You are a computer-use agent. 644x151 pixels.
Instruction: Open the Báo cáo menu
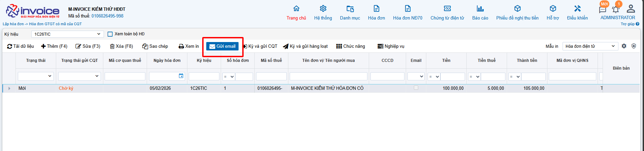pyautogui.click(x=480, y=13)
